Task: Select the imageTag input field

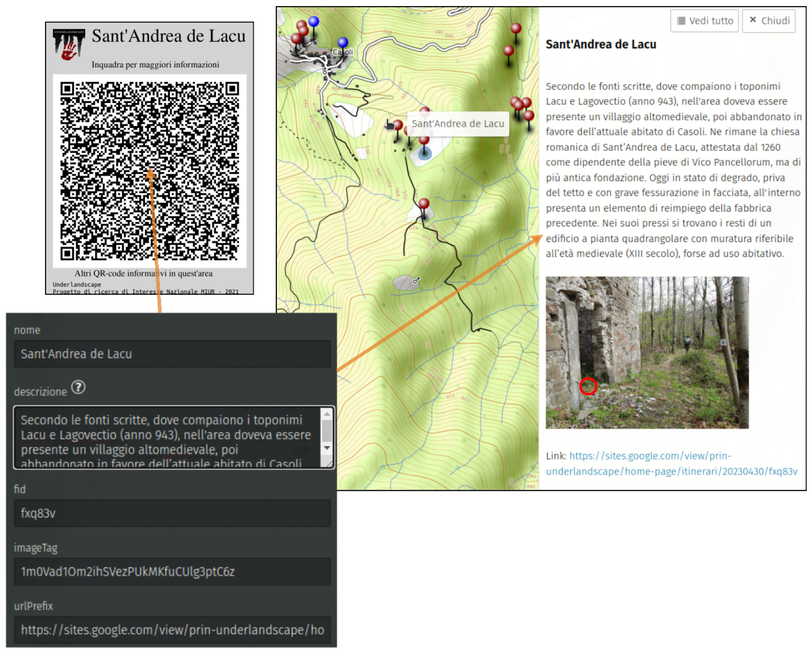Action: click(172, 572)
